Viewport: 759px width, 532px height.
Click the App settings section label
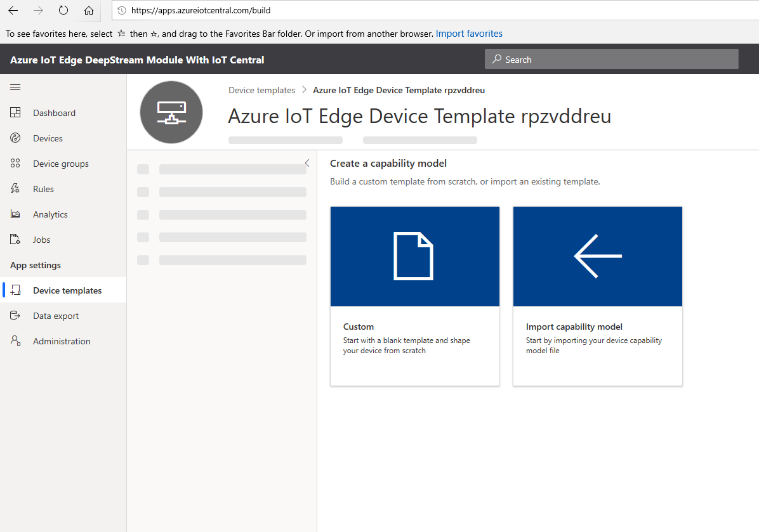(36, 265)
